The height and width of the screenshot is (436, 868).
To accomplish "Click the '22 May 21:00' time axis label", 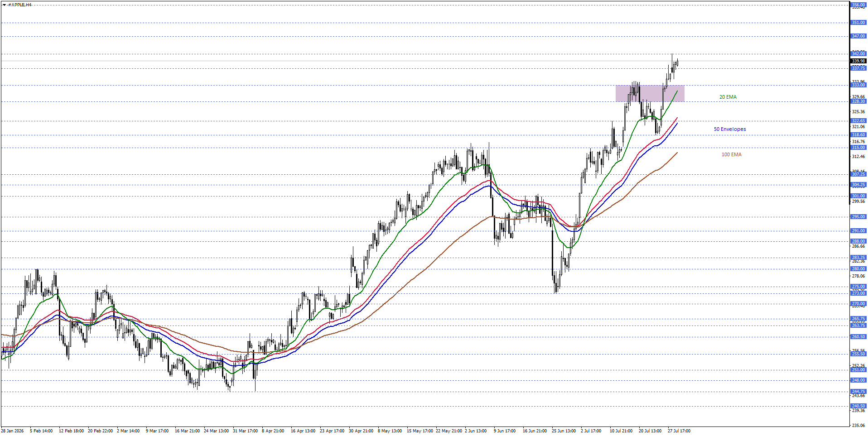I will pyautogui.click(x=449, y=431).
